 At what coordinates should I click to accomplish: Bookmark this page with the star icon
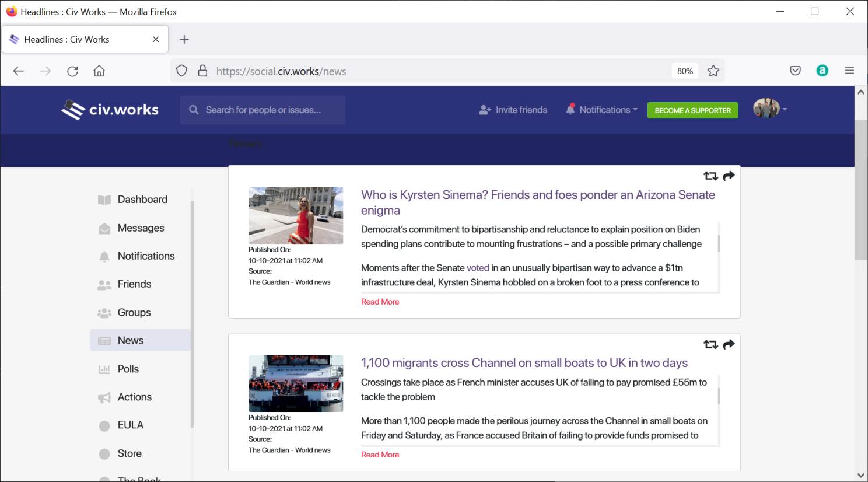(713, 71)
